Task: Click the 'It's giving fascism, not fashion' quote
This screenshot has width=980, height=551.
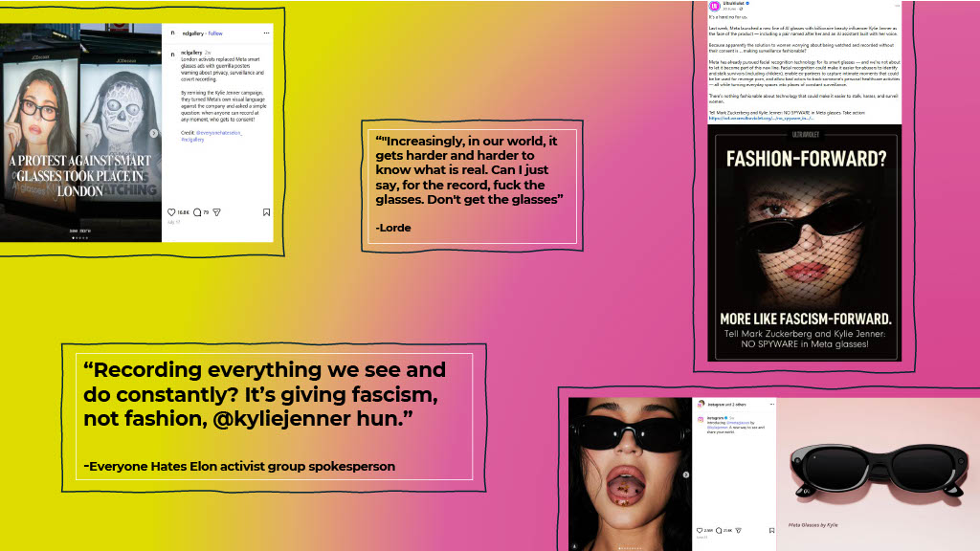Action: tap(265, 393)
